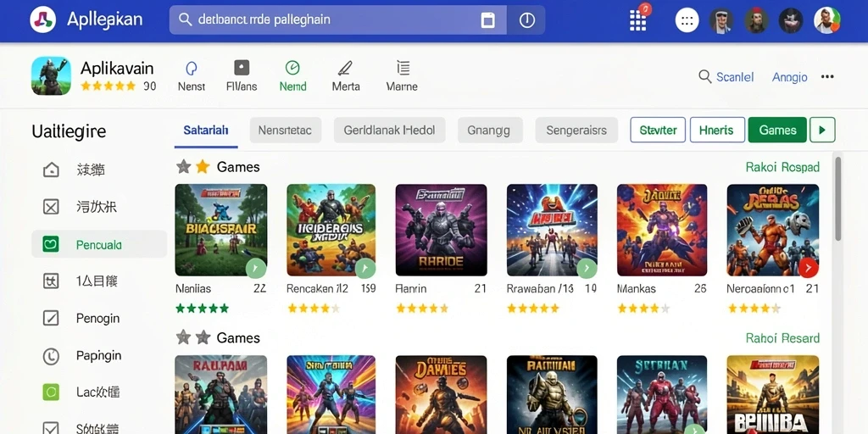Image resolution: width=868 pixels, height=434 pixels.
Task: Toggle the Penogin checkbox icon
Action: [x=51, y=319]
